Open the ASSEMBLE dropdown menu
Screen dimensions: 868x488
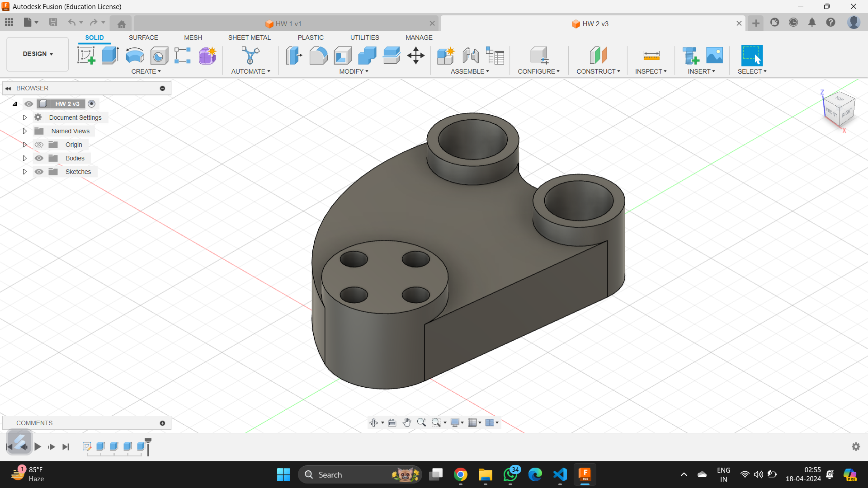tap(470, 71)
